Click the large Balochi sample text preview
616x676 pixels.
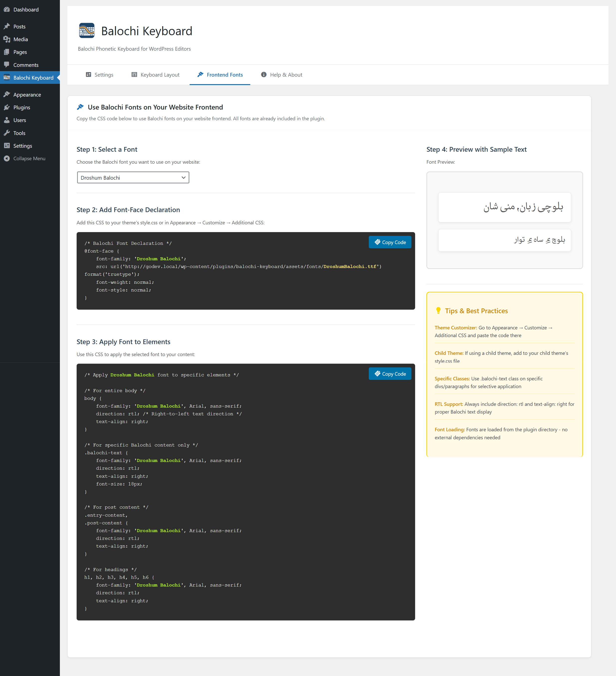[x=505, y=207]
